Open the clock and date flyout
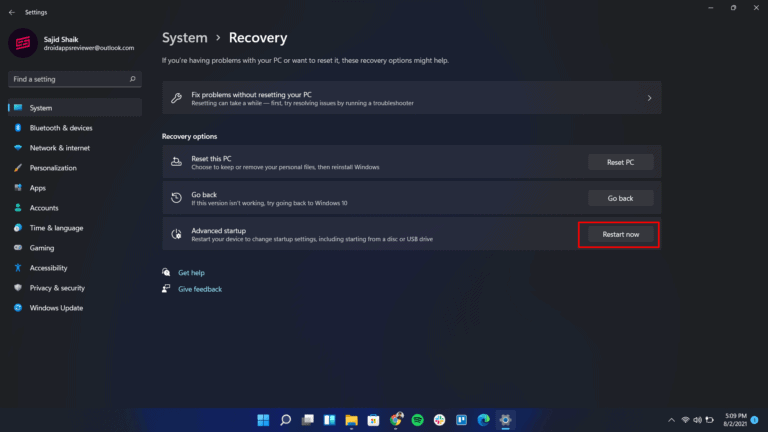Screen dimensions: 768x432 (735, 420)
